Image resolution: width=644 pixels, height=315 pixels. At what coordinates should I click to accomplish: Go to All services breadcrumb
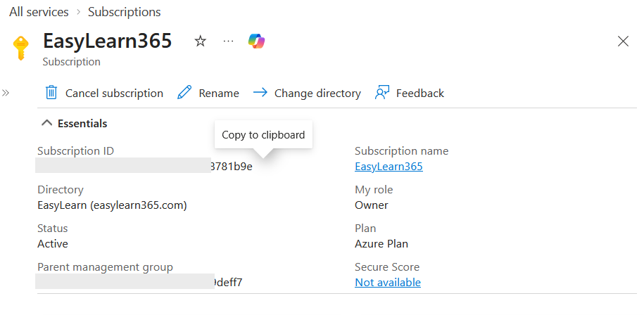click(x=39, y=13)
